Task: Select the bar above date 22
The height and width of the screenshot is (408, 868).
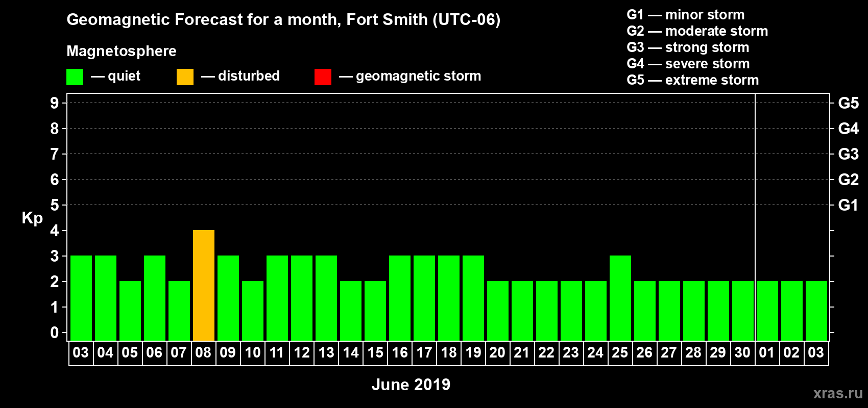Action: pyautogui.click(x=547, y=311)
